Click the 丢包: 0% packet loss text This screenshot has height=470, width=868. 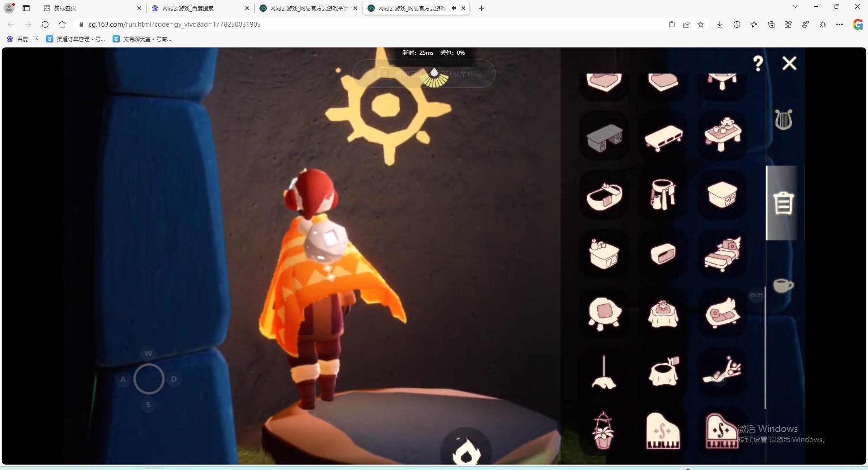click(453, 53)
